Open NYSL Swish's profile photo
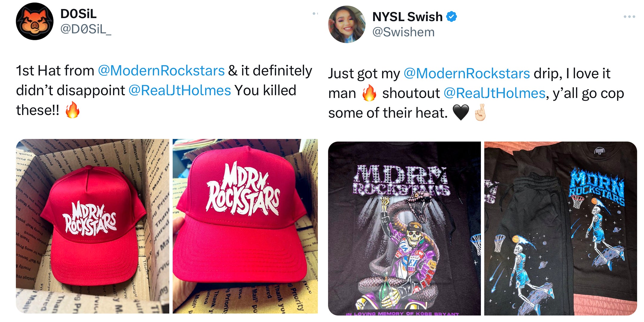The width and height of the screenshot is (644, 322). 347,24
